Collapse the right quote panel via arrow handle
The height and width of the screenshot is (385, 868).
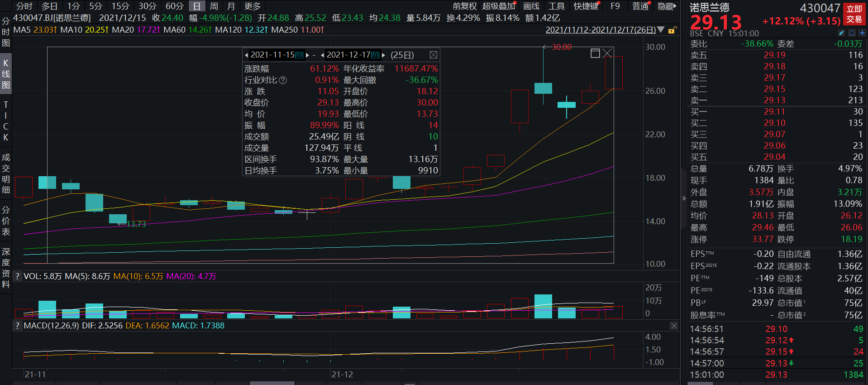coord(684,198)
